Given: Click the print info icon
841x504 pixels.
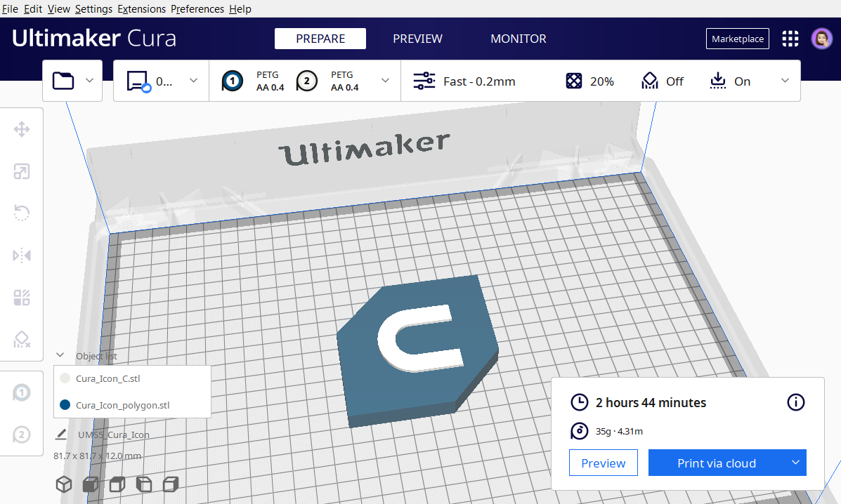Looking at the screenshot, I should (x=795, y=402).
